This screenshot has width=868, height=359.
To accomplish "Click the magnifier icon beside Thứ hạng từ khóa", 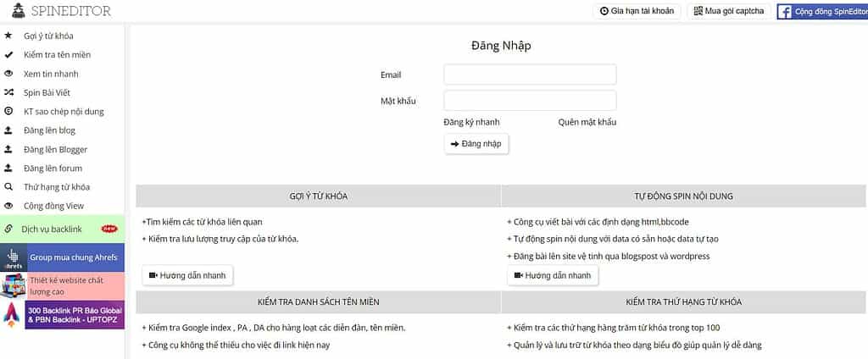I will pyautogui.click(x=8, y=187).
